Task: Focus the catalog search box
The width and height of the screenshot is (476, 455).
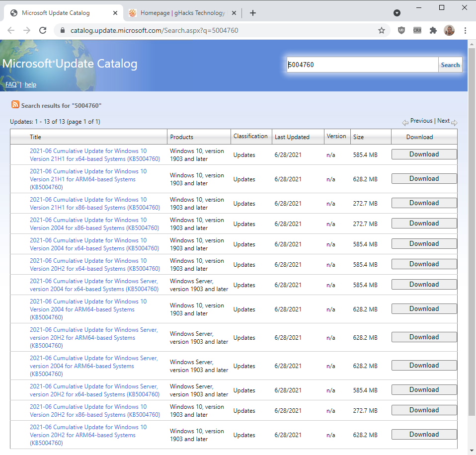Action: pos(362,65)
